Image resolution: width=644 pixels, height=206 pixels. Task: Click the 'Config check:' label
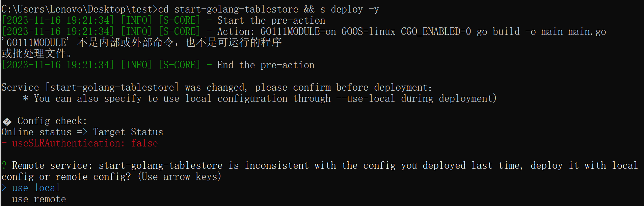tap(52, 121)
